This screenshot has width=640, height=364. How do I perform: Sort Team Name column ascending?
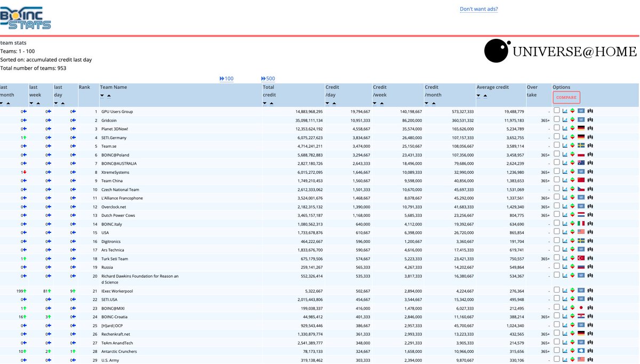[x=109, y=96]
